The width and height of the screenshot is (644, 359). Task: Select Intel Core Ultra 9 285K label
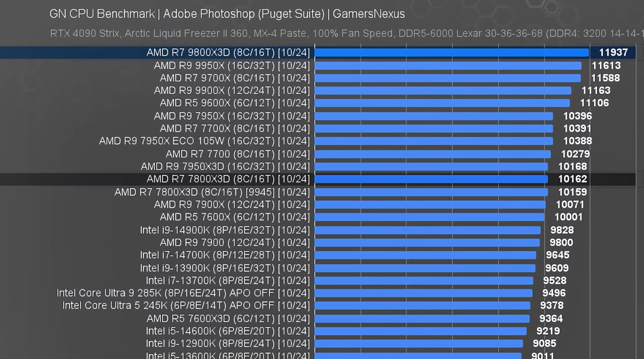click(183, 293)
